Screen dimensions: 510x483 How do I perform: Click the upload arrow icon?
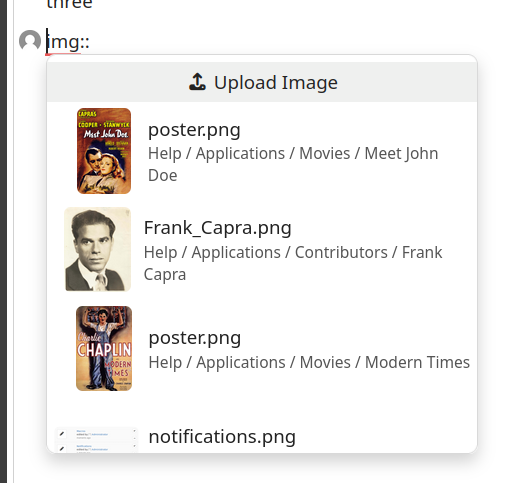tap(197, 82)
